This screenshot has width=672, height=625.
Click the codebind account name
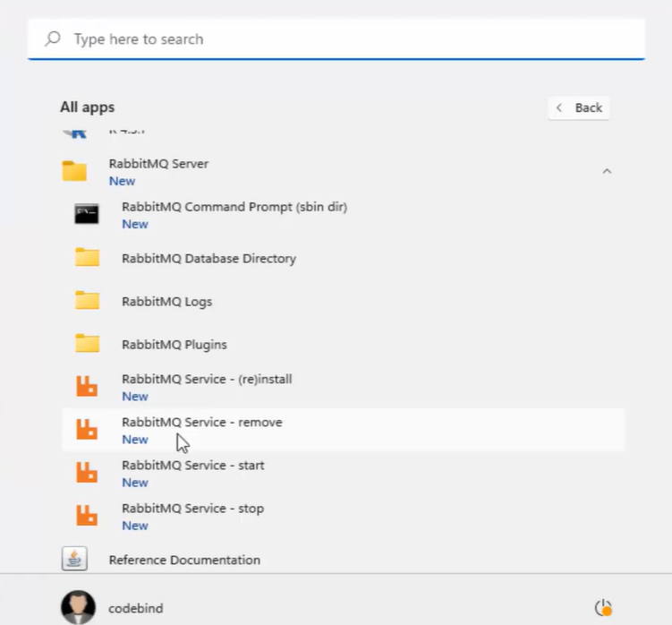(136, 608)
